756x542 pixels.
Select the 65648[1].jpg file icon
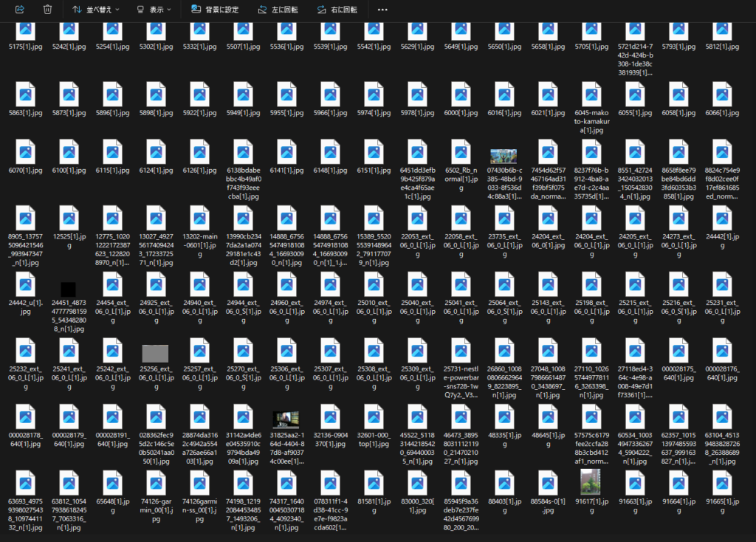[112, 481]
